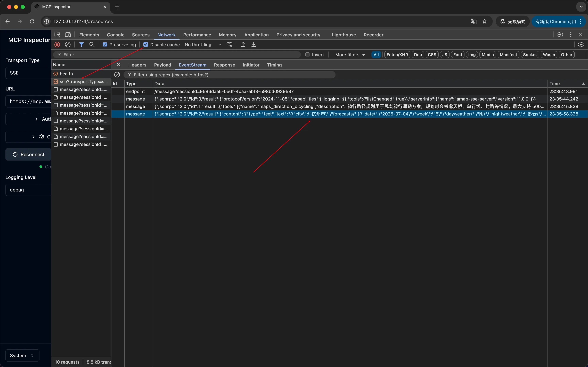The image size is (588, 367).
Task: Click the translate page icon
Action: click(473, 22)
